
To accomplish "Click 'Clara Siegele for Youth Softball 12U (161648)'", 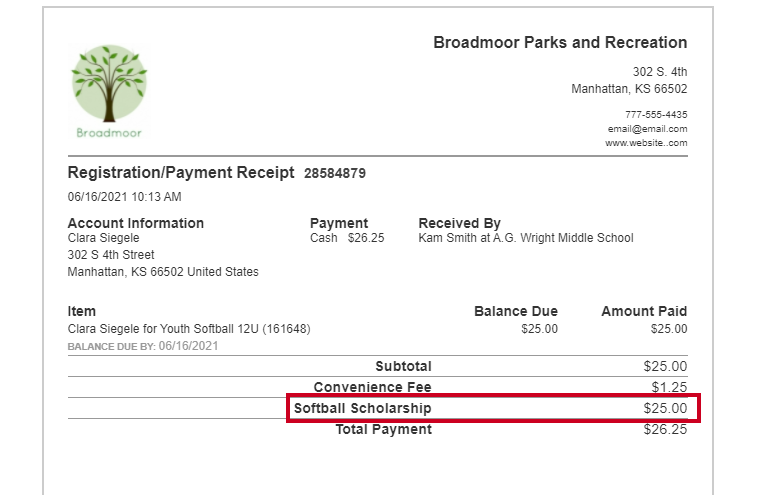I will [x=189, y=329].
